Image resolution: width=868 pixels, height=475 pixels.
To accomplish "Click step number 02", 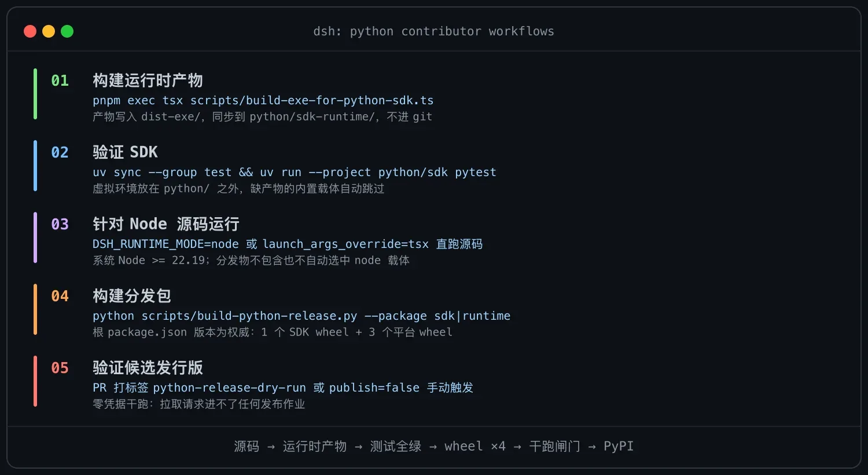I will click(x=60, y=152).
